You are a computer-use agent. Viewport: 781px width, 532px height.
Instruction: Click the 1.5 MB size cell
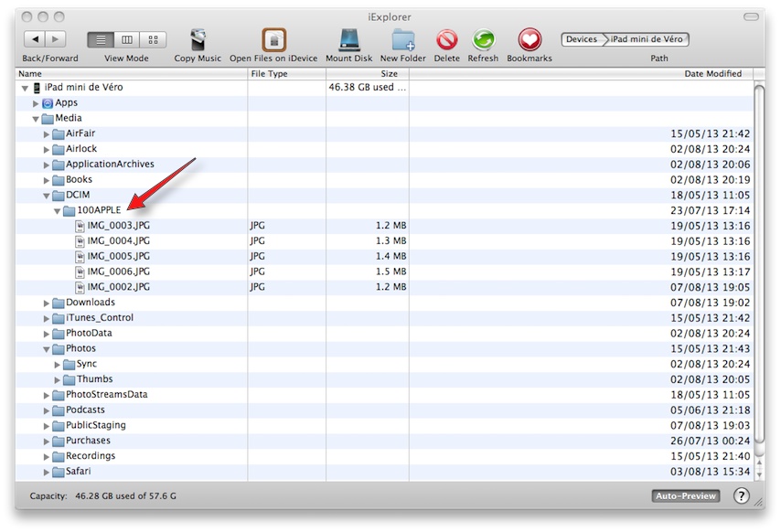click(x=391, y=271)
